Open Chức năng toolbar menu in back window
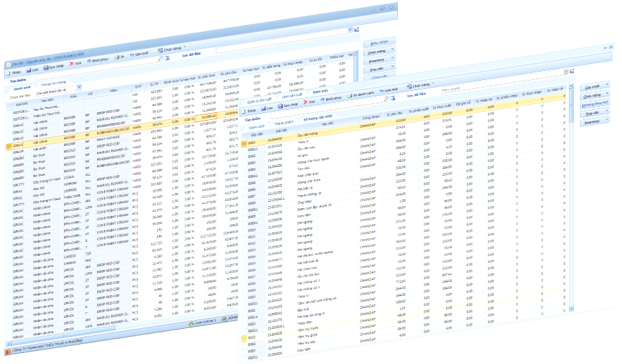622x364 pixels. click(172, 49)
